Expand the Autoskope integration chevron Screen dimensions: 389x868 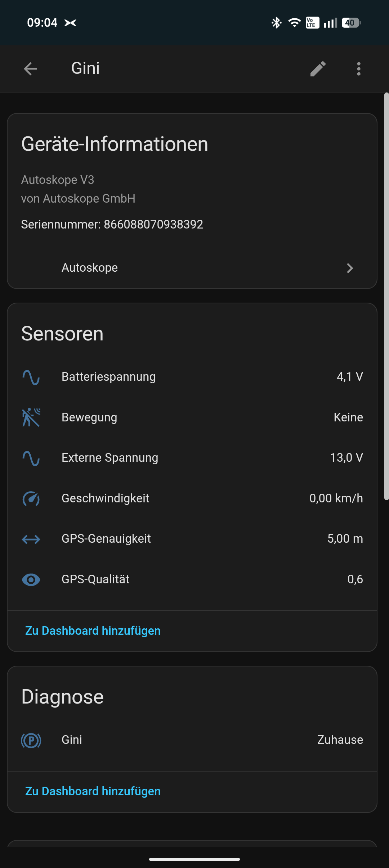tap(350, 268)
